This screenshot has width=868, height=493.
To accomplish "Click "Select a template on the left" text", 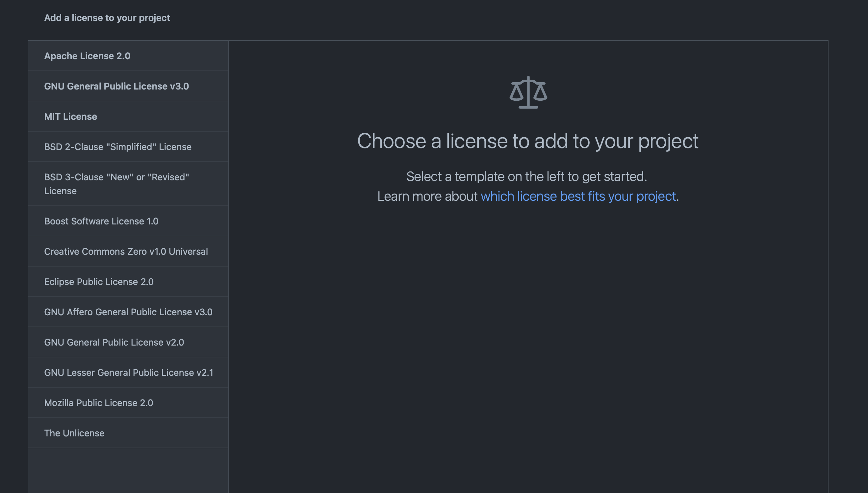I will 526,176.
